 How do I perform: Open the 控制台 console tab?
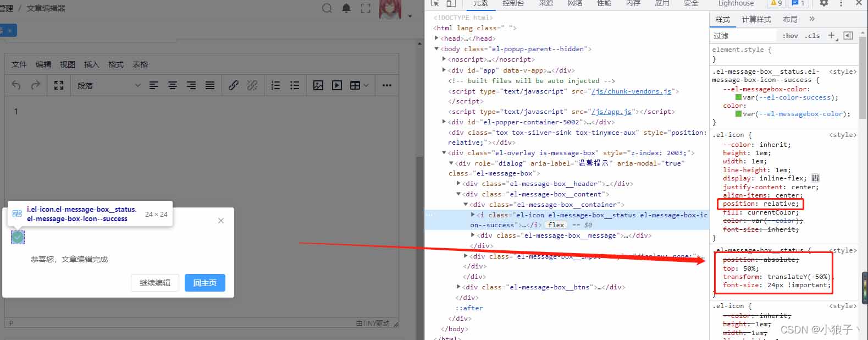tap(513, 3)
